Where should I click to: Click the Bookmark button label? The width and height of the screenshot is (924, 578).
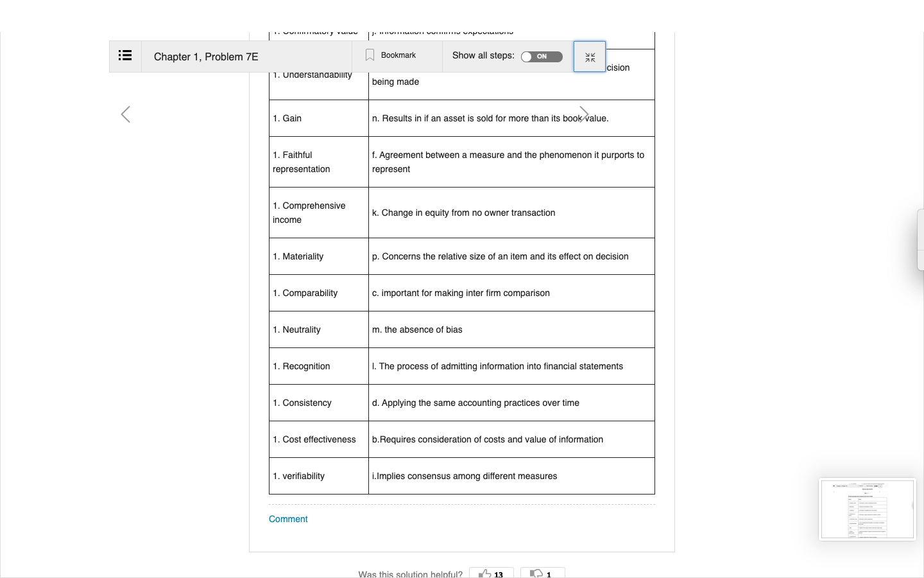click(398, 55)
